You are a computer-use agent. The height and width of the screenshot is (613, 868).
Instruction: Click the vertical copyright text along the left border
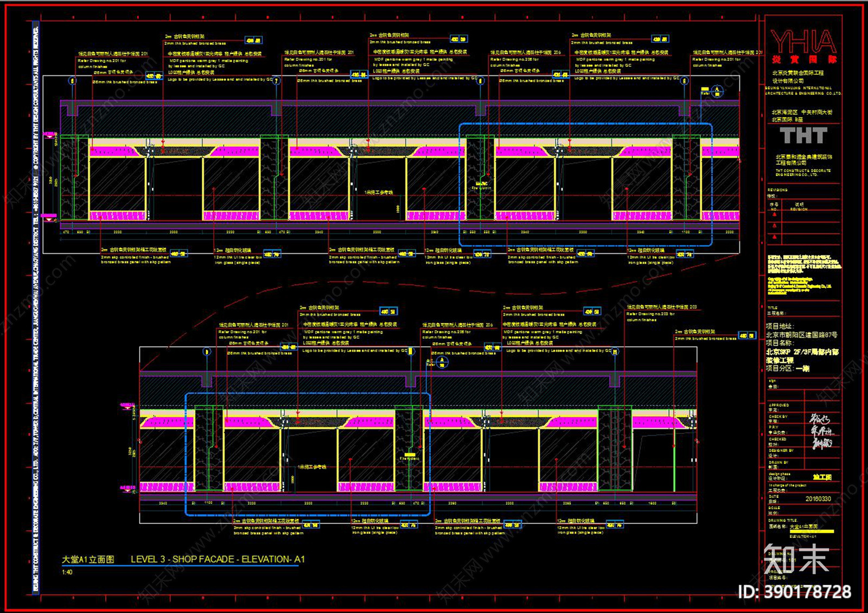click(x=35, y=309)
